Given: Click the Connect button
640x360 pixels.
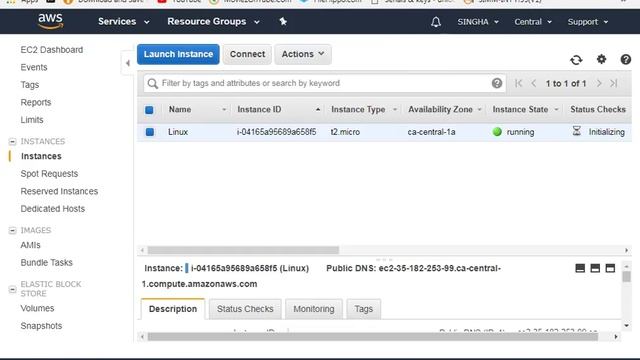Looking at the screenshot, I should (247, 54).
